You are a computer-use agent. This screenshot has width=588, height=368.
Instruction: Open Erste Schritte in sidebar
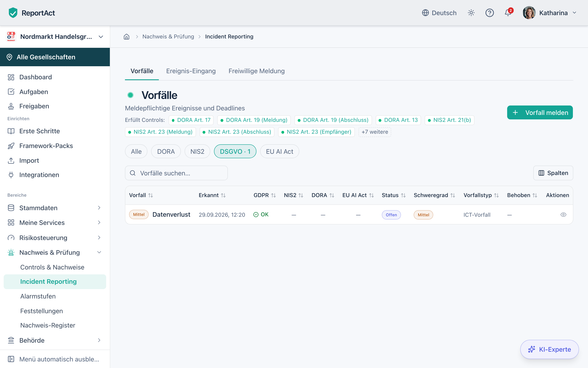[55, 131]
